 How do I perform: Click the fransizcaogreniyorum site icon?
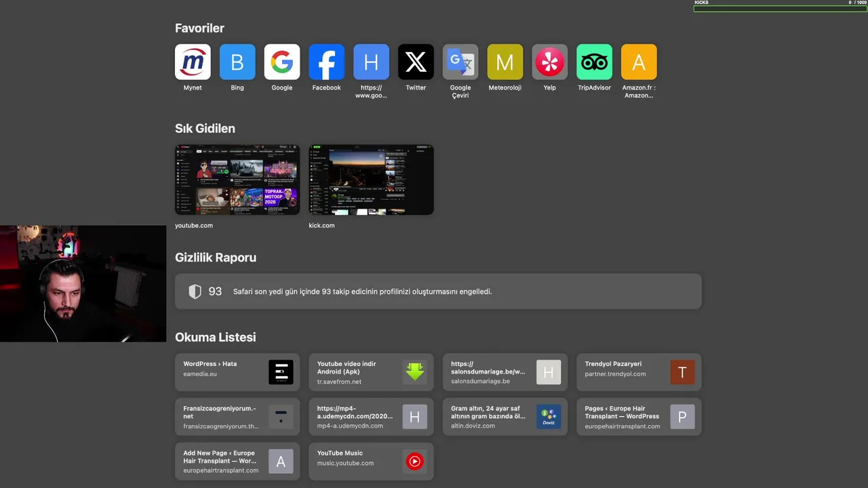click(281, 417)
